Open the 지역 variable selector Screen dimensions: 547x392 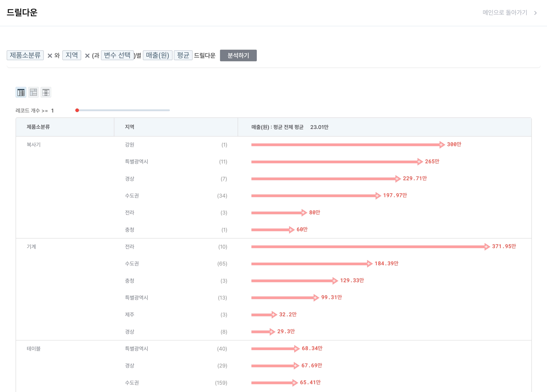point(72,55)
